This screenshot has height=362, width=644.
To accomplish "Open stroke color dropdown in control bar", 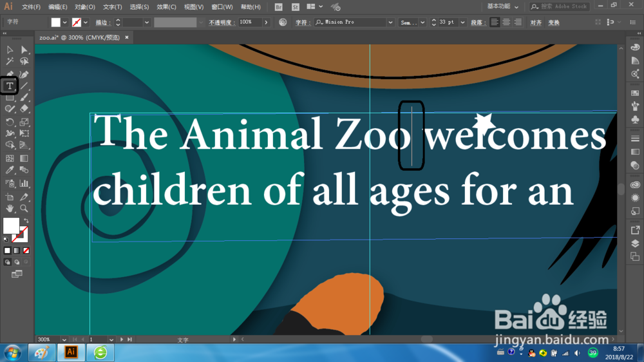I will pos(86,23).
